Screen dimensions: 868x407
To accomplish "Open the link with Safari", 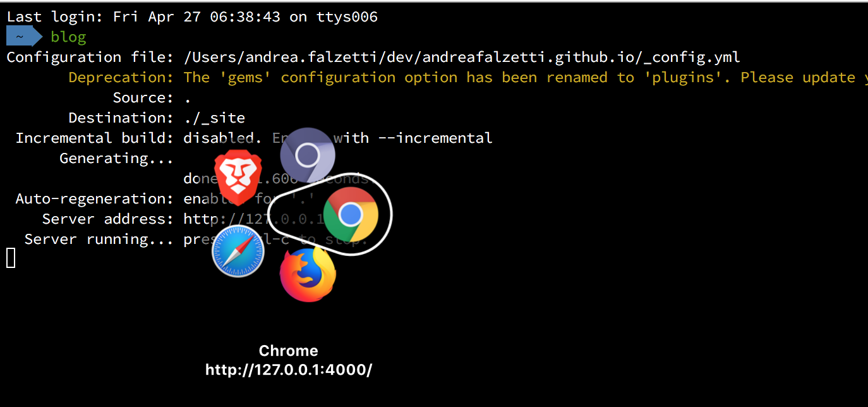I will pyautogui.click(x=238, y=251).
